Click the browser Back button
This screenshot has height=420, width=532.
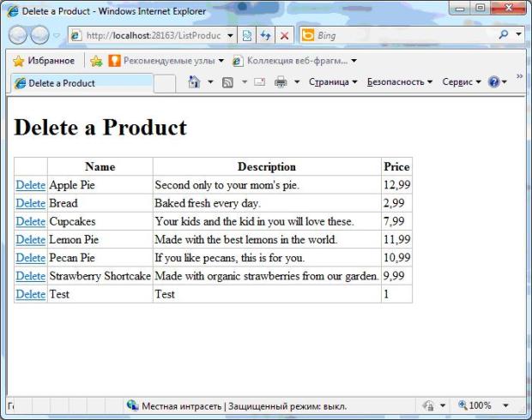[18, 36]
